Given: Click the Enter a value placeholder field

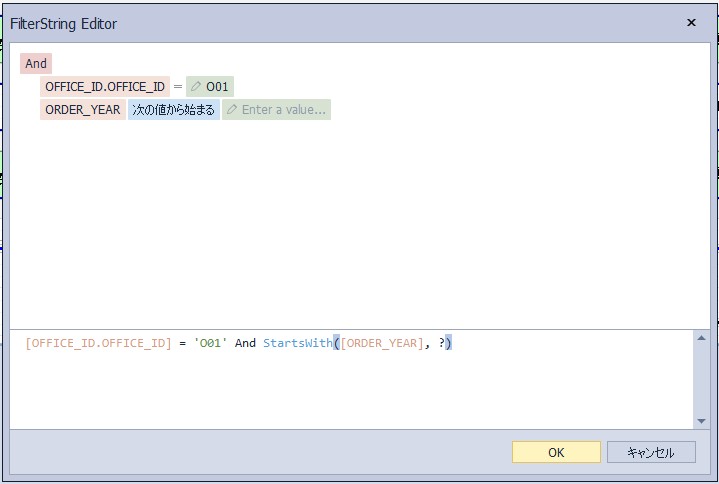Looking at the screenshot, I should coord(283,110).
